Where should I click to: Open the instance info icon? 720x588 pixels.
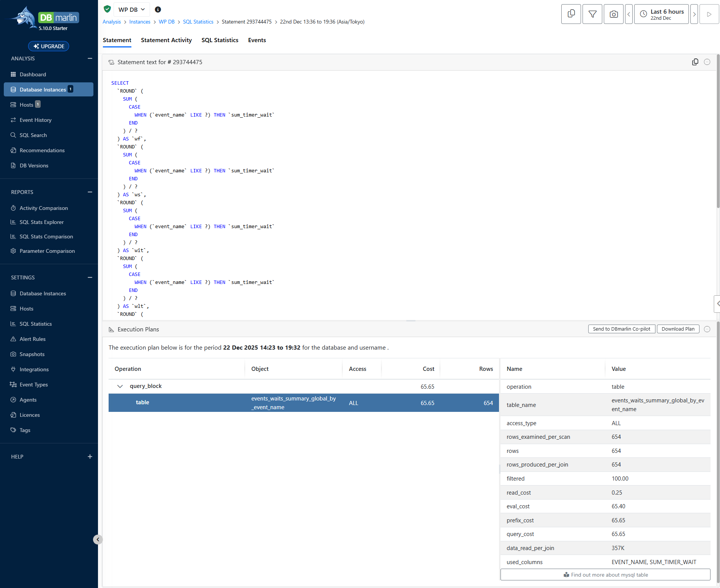click(x=158, y=9)
